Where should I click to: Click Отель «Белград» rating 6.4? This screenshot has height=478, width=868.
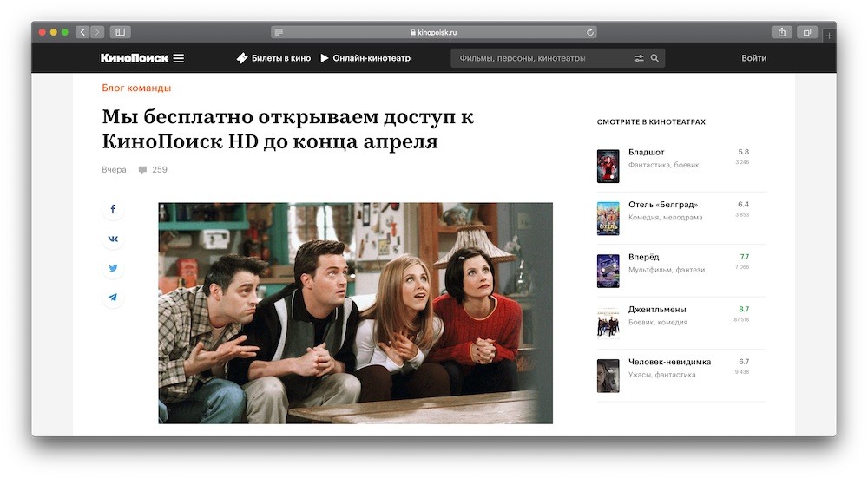(744, 205)
